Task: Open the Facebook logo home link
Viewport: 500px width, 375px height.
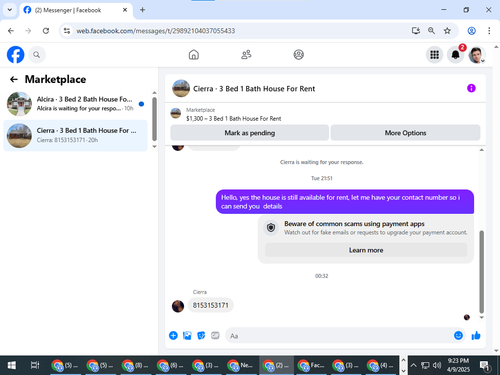Action: point(16,55)
